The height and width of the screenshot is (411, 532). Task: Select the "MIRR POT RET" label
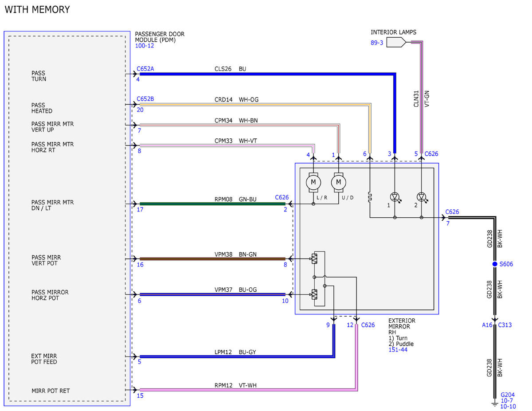pyautogui.click(x=51, y=391)
